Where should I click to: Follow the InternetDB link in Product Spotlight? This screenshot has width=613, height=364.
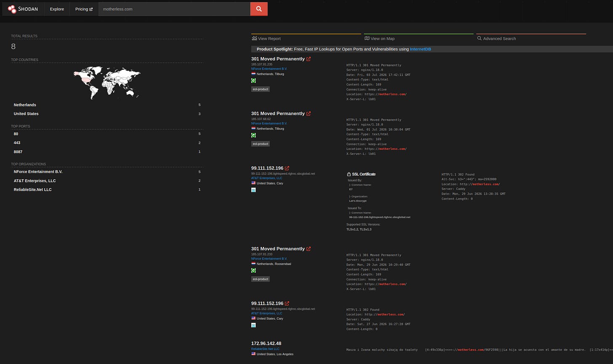click(x=420, y=49)
